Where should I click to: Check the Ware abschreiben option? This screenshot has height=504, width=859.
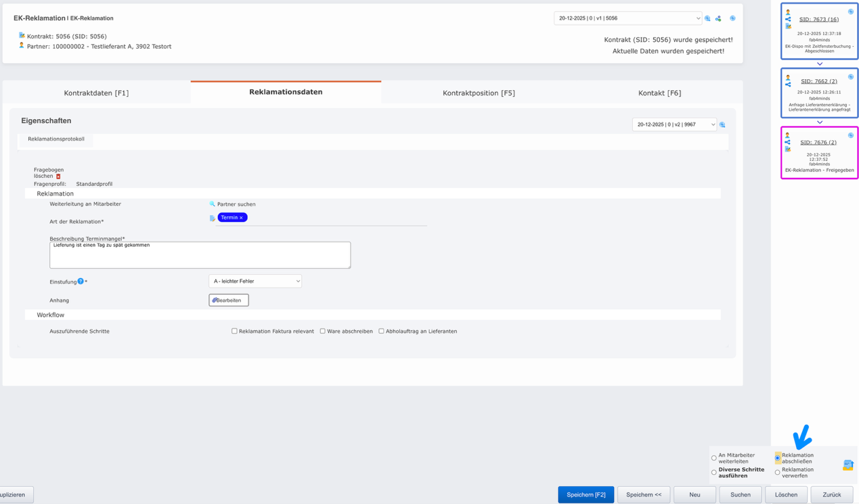(322, 331)
